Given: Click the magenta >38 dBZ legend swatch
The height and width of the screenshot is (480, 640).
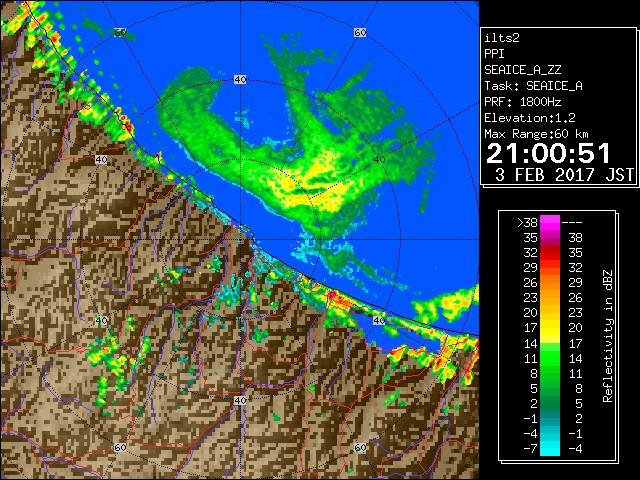Looking at the screenshot, I should [550, 222].
